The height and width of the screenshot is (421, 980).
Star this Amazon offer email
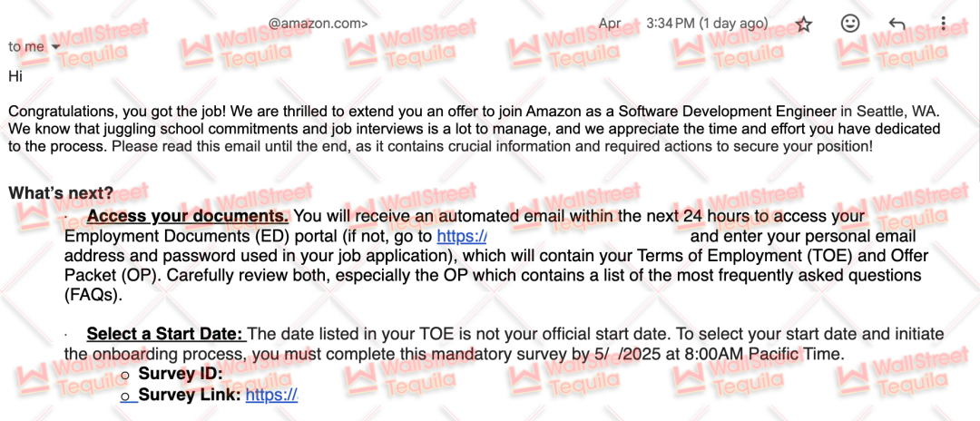[804, 24]
